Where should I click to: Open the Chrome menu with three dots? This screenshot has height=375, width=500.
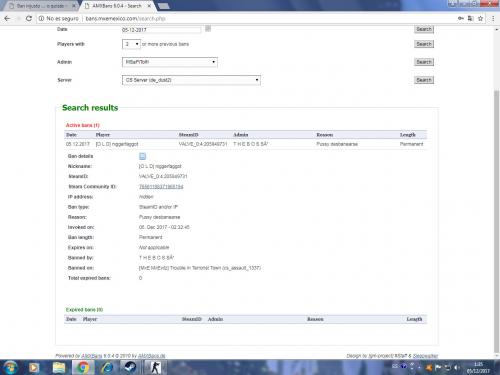point(493,18)
